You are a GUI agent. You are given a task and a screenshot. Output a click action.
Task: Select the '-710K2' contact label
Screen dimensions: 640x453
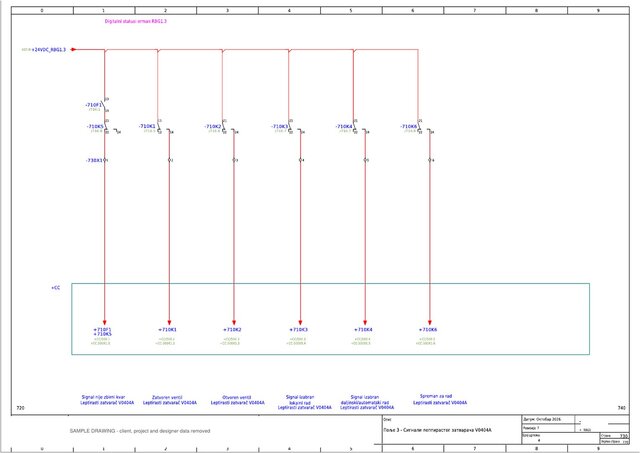213,127
